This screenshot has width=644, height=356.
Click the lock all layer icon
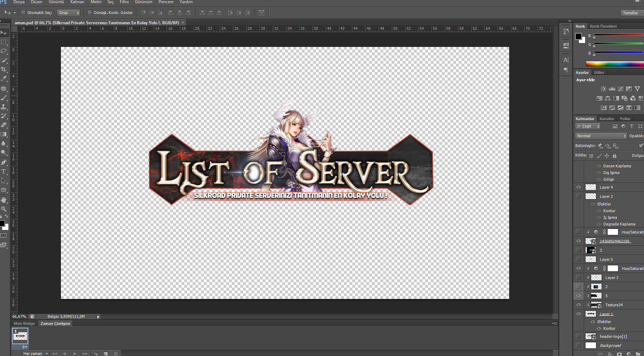point(615,156)
